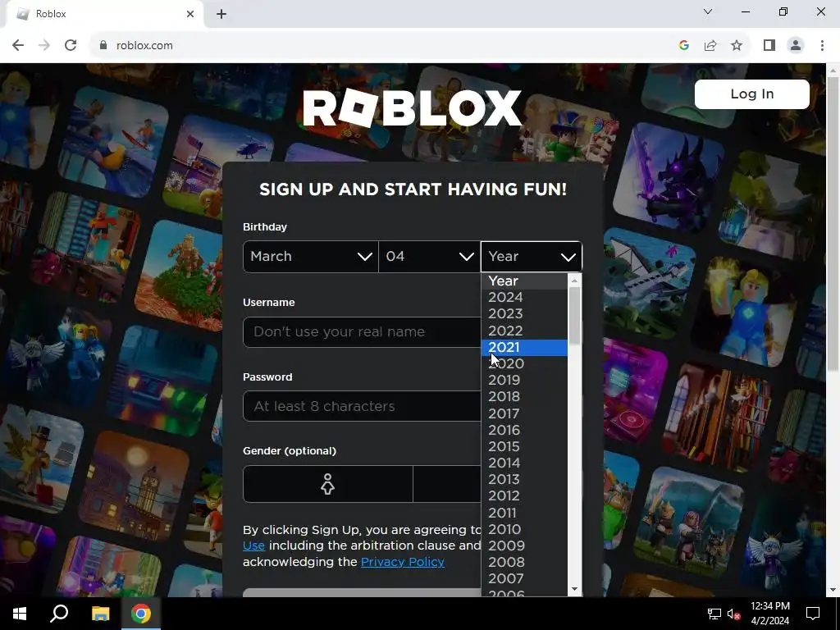Close the Roblox tab
The width and height of the screenshot is (840, 630).
[x=190, y=14]
